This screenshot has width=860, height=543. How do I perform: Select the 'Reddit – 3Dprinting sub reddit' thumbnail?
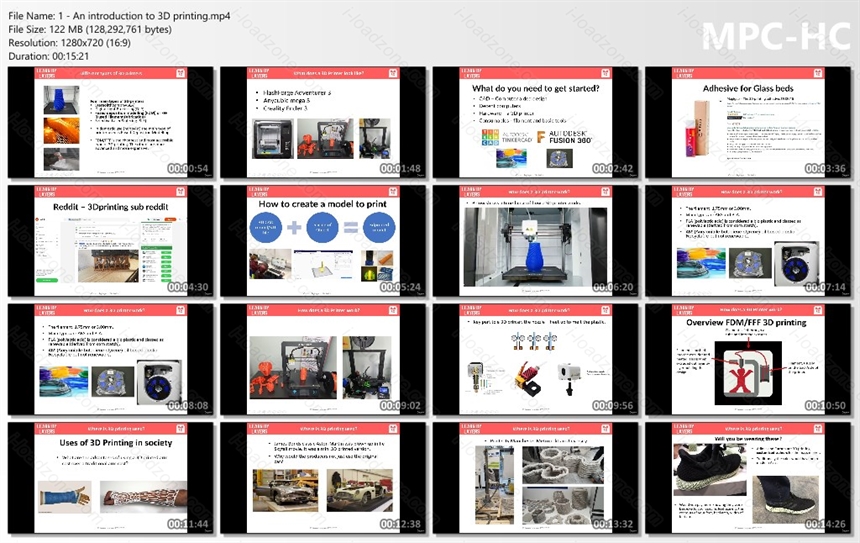point(110,241)
